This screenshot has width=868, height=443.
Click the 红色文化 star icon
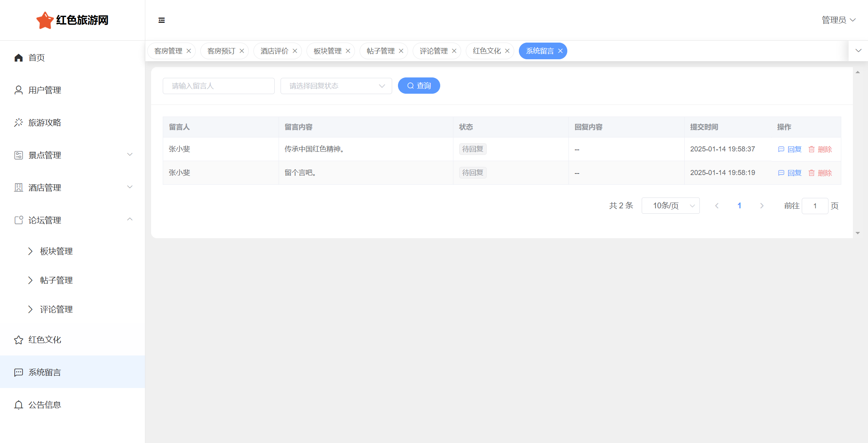(19, 340)
